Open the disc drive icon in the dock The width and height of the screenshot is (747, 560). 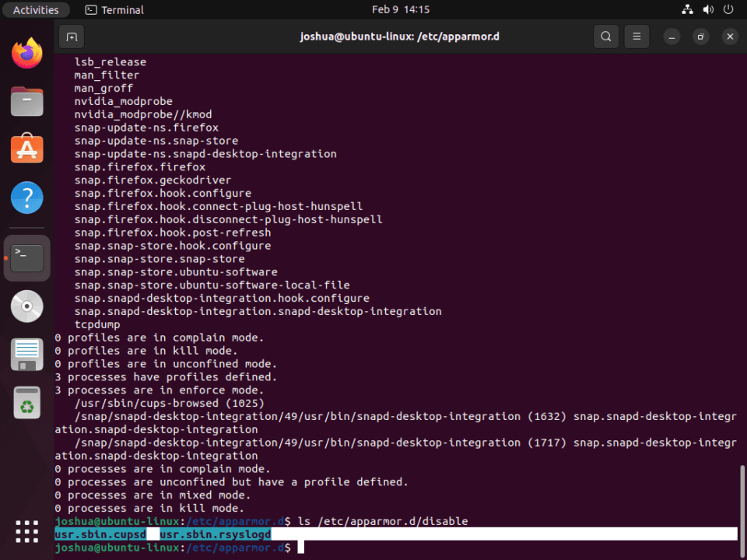coord(26,306)
